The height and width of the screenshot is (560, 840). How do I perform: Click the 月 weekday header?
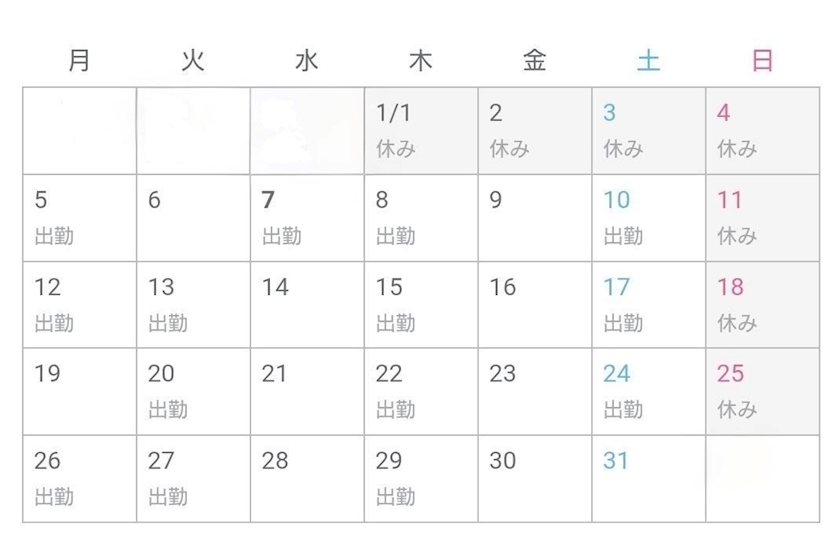click(79, 60)
